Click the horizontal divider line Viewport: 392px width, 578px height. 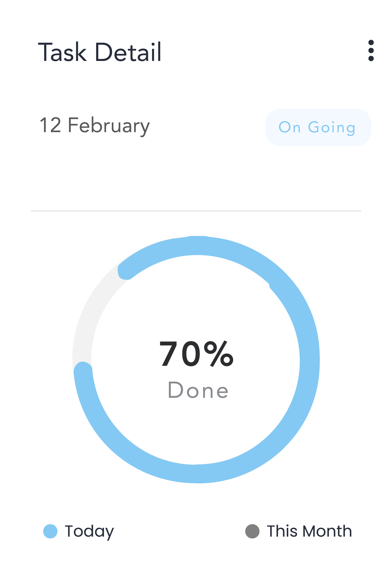click(196, 211)
